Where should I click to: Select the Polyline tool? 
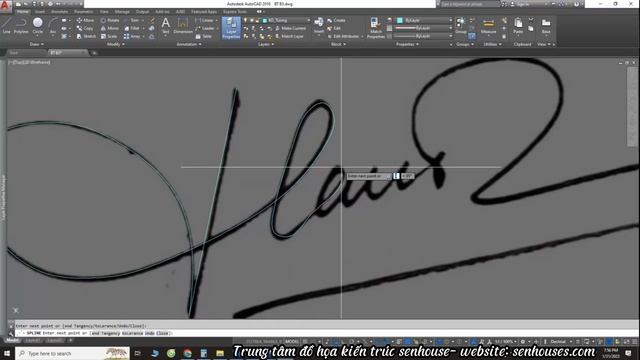point(21,26)
